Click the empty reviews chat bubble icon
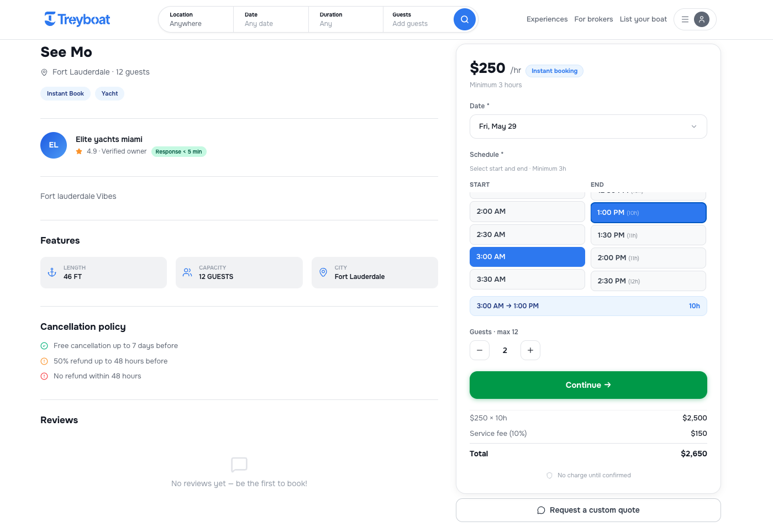Viewport: 773px width, 532px height. point(239,465)
